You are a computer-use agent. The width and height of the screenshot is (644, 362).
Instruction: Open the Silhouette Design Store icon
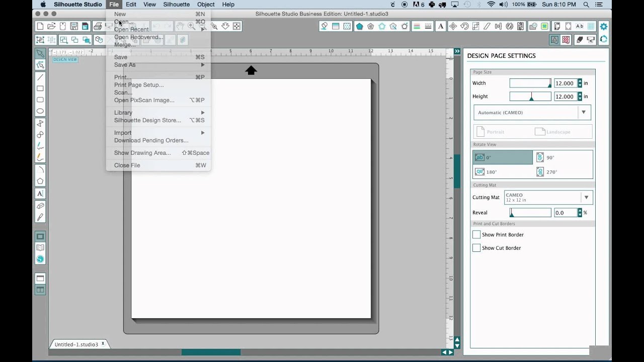coord(40,259)
